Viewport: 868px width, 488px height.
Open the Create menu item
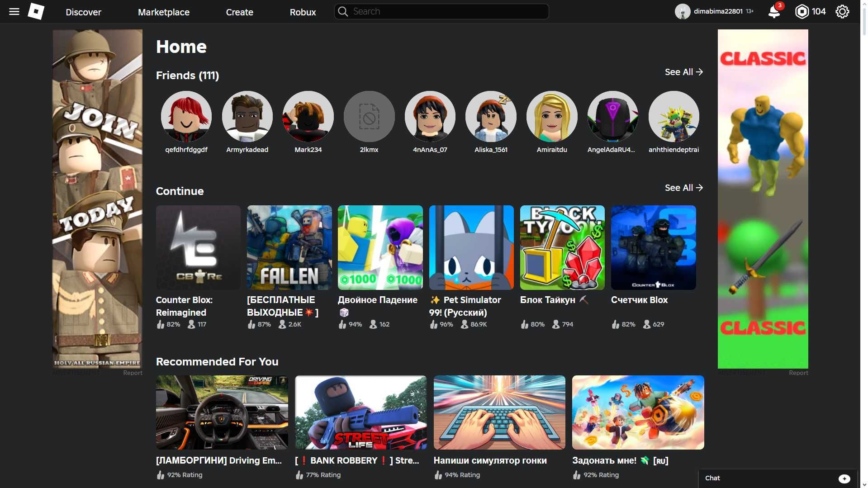point(239,12)
